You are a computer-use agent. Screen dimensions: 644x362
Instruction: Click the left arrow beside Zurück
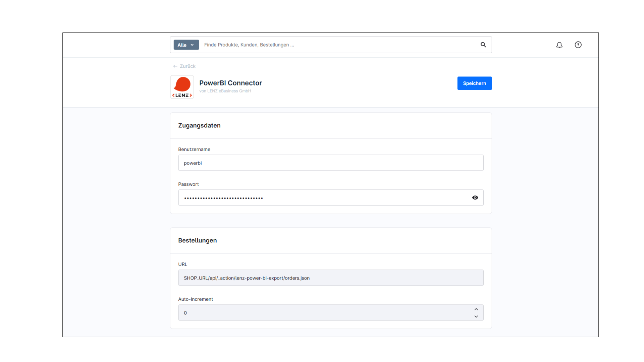point(175,66)
